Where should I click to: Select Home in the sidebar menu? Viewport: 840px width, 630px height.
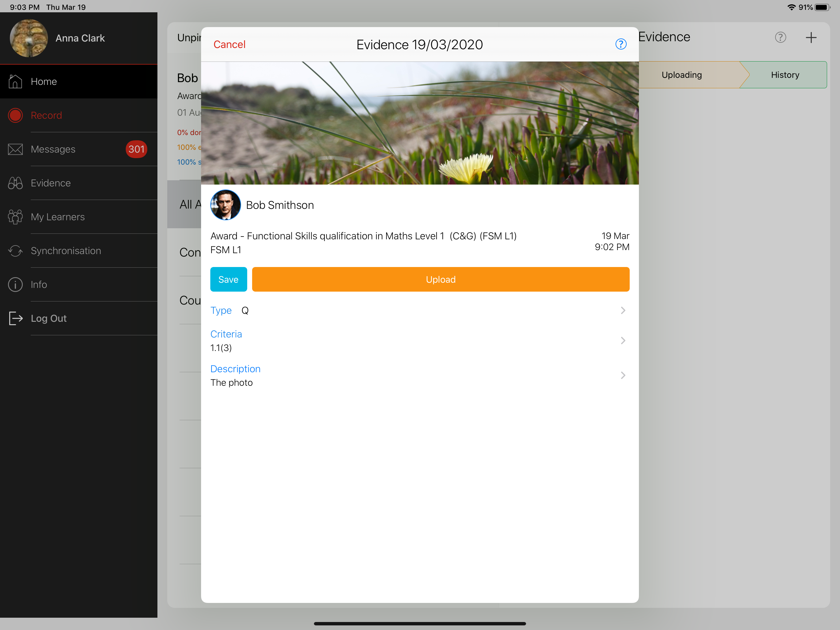pos(79,81)
